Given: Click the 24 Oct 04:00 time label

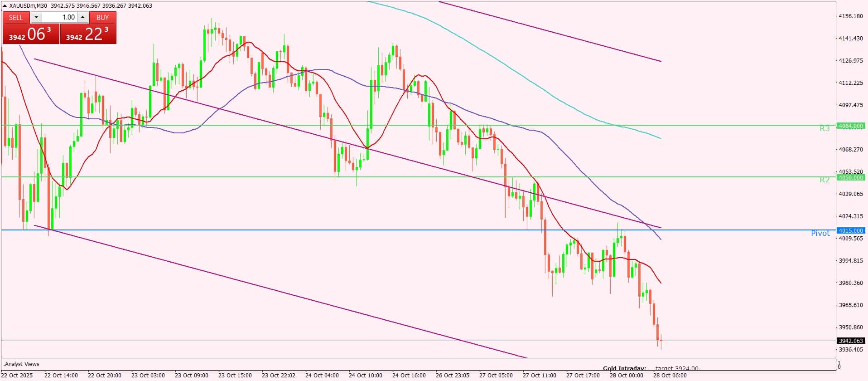Looking at the screenshot, I should (322, 376).
